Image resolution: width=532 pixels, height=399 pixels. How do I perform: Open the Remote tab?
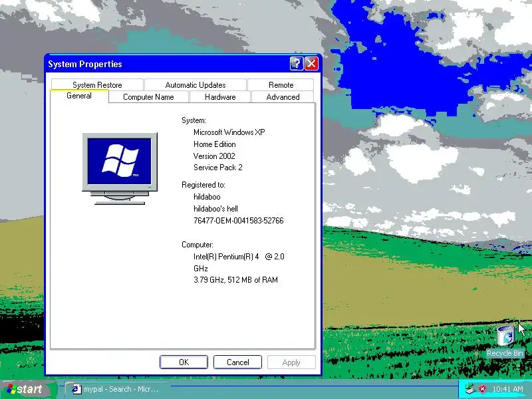281,85
